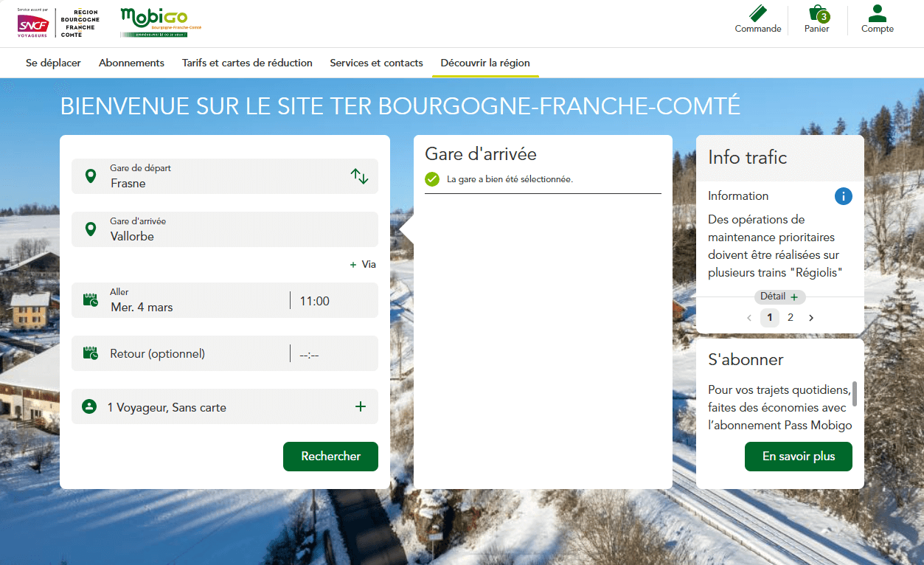Click the S'abonner panel scrollbar
This screenshot has width=924, height=565.
(855, 394)
